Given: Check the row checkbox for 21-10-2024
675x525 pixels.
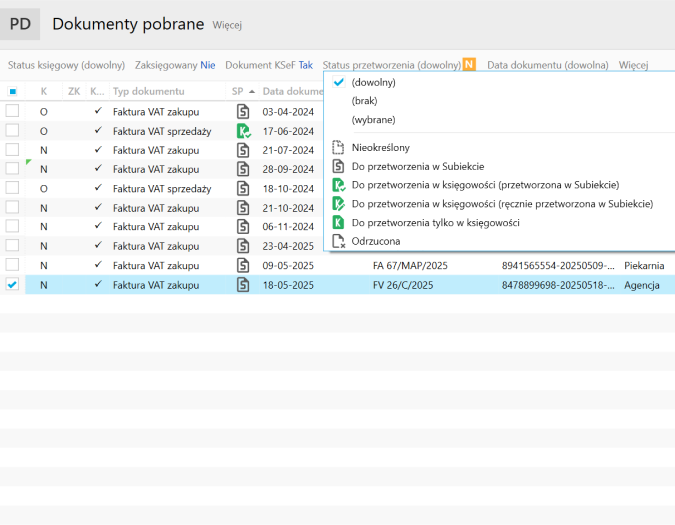Looking at the screenshot, I should [x=12, y=207].
